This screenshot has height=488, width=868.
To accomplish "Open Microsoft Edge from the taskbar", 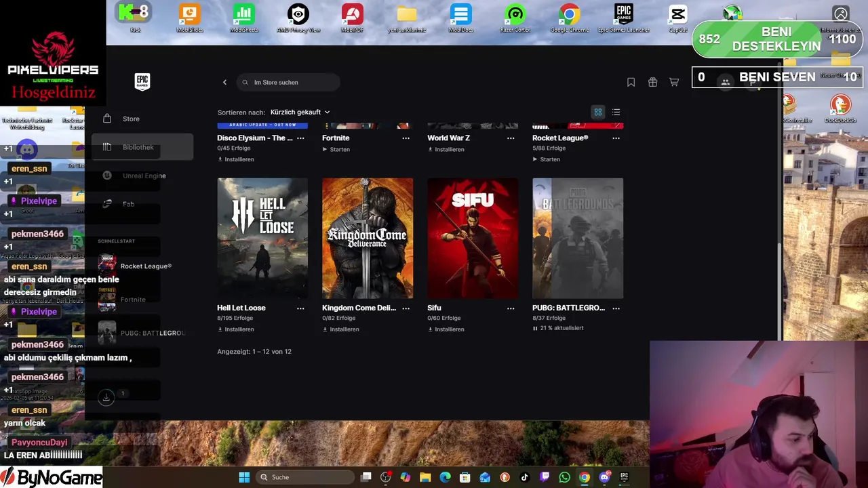I will pyautogui.click(x=445, y=477).
